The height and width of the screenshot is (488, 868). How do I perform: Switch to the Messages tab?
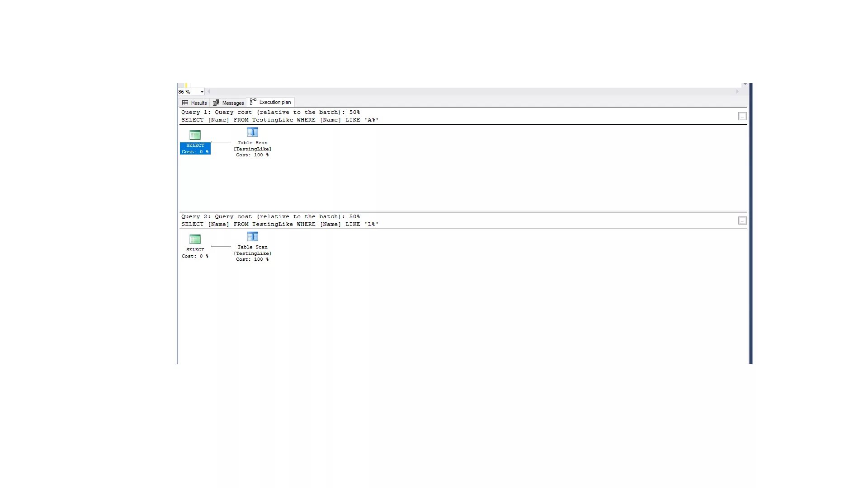pos(233,103)
